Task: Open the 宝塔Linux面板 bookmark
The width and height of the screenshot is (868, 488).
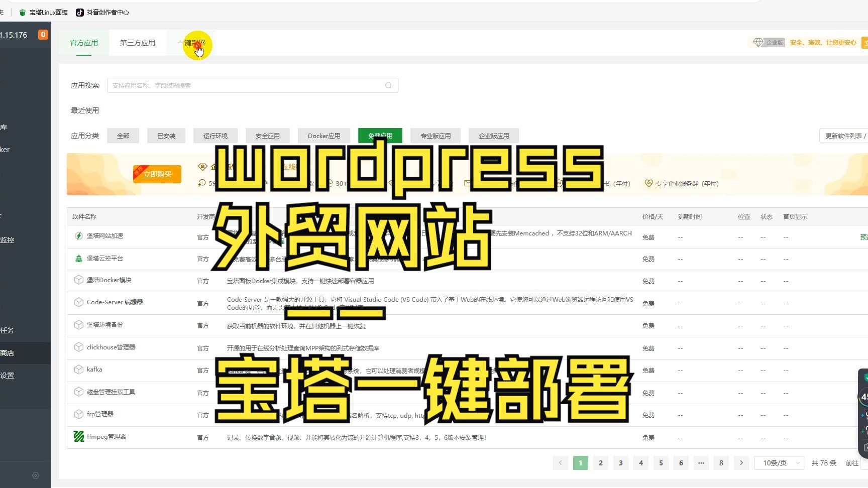Action: coord(44,12)
